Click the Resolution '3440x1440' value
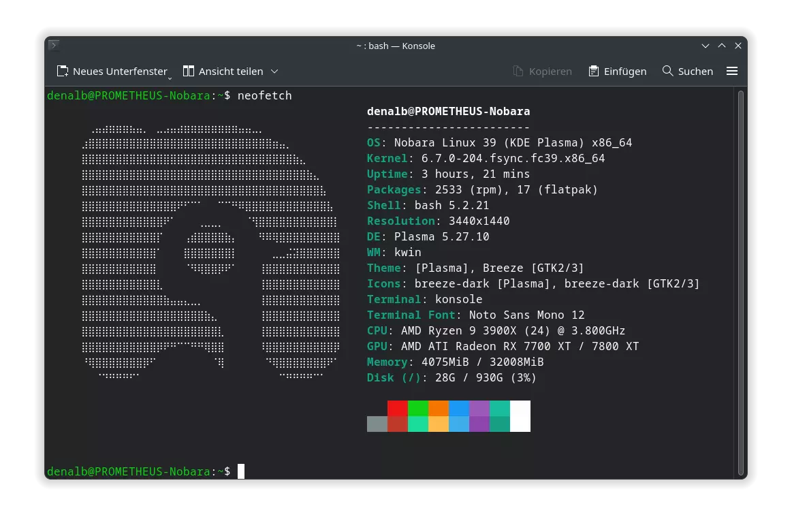This screenshot has width=792, height=532. [479, 221]
